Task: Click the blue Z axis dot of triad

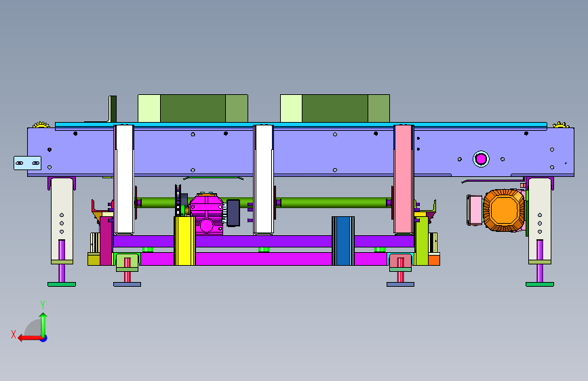Action: pos(44,338)
